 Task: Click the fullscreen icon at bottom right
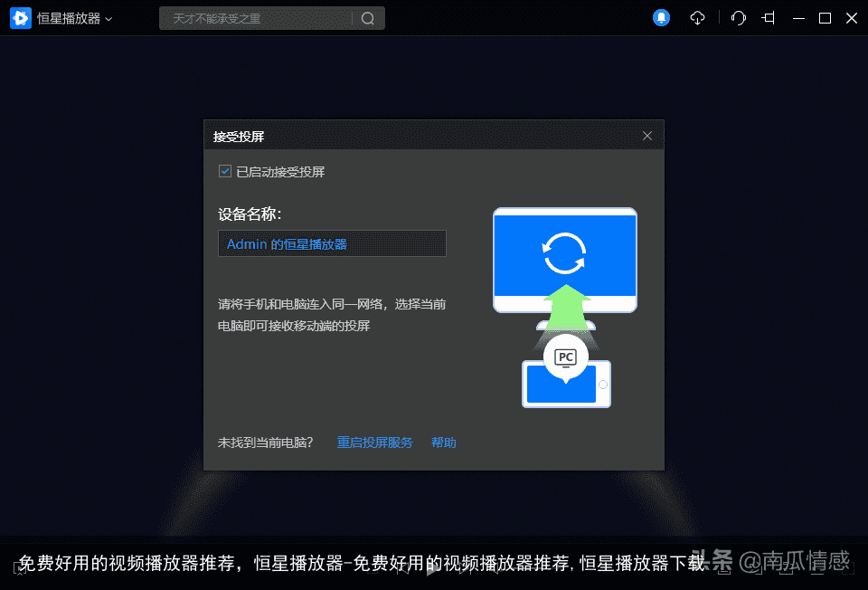pyautogui.click(x=848, y=568)
